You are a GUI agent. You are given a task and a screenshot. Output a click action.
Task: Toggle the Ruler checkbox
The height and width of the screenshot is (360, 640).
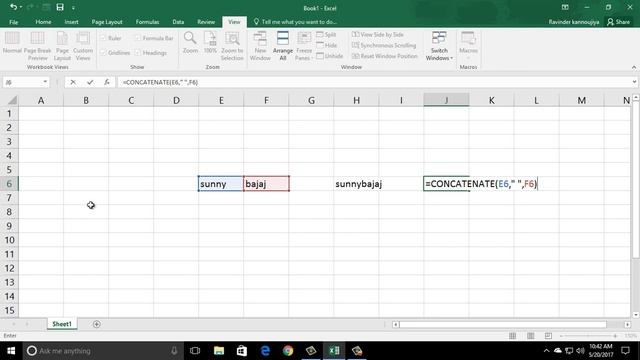point(103,38)
